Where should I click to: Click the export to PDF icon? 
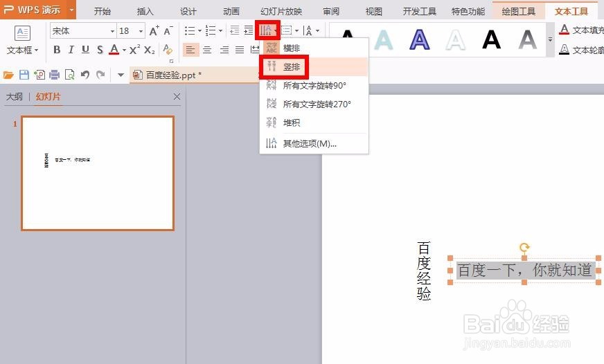tap(39, 75)
